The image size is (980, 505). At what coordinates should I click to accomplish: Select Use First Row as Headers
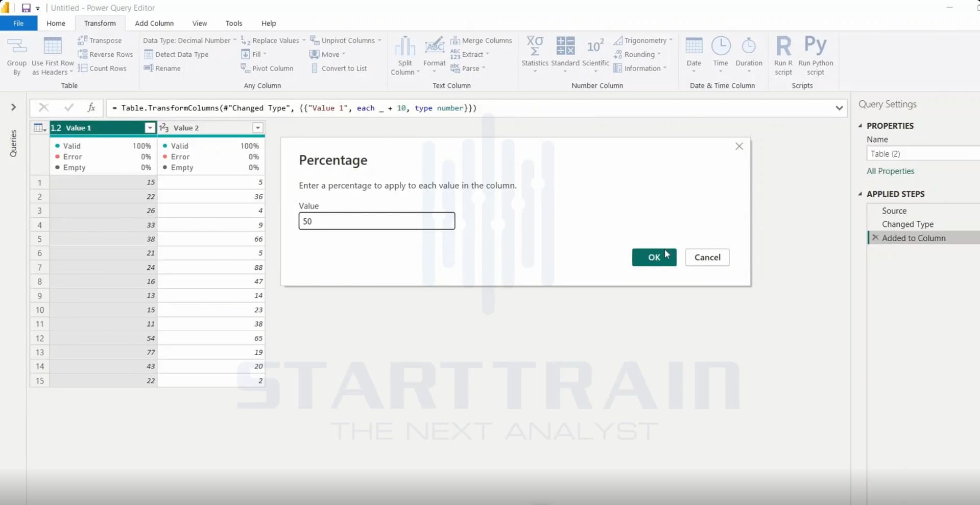53,56
